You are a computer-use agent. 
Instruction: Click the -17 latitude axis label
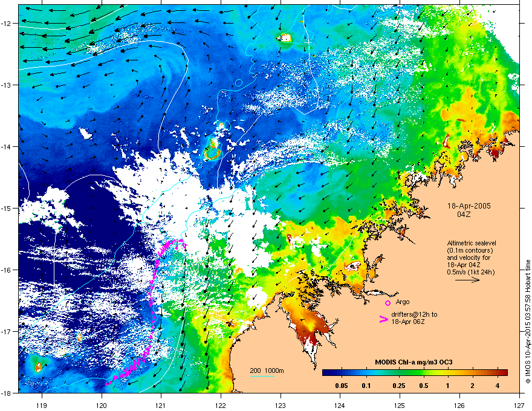coord(7,331)
